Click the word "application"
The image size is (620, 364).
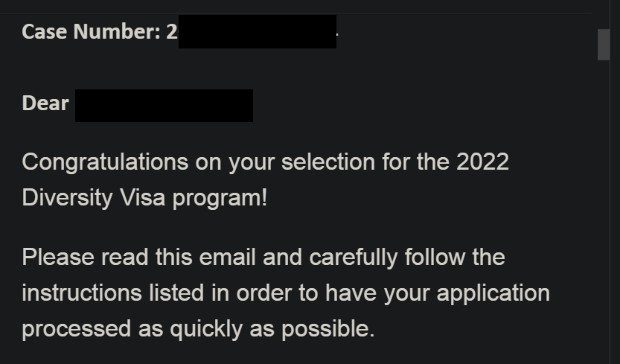(493, 293)
